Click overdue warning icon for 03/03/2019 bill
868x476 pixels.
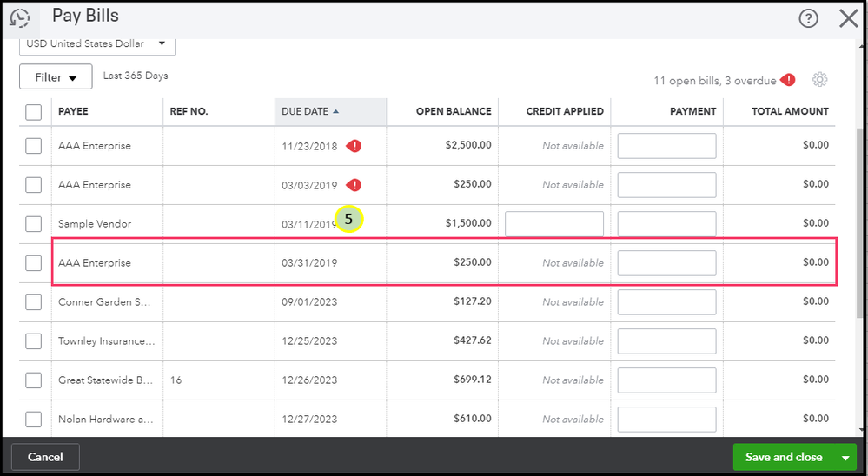coord(354,185)
